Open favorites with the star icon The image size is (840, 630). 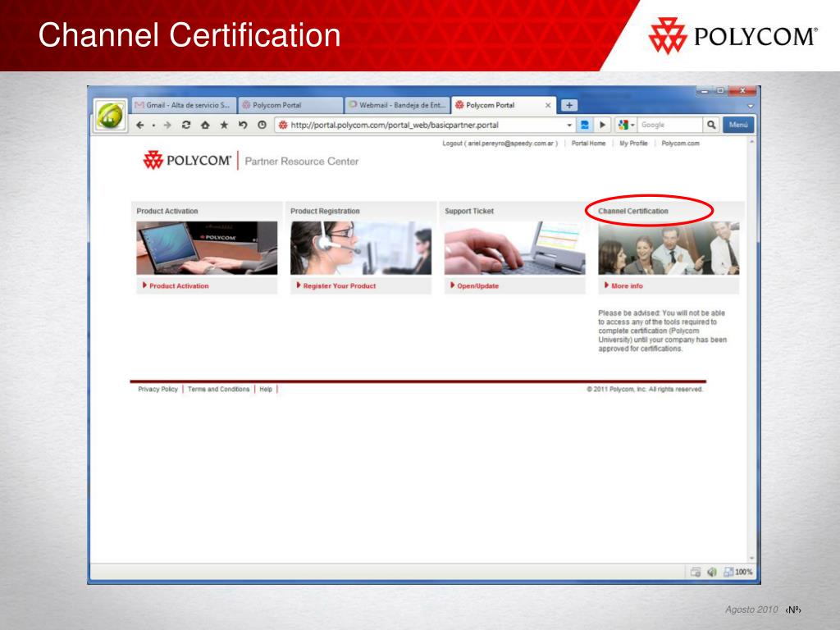click(x=224, y=125)
